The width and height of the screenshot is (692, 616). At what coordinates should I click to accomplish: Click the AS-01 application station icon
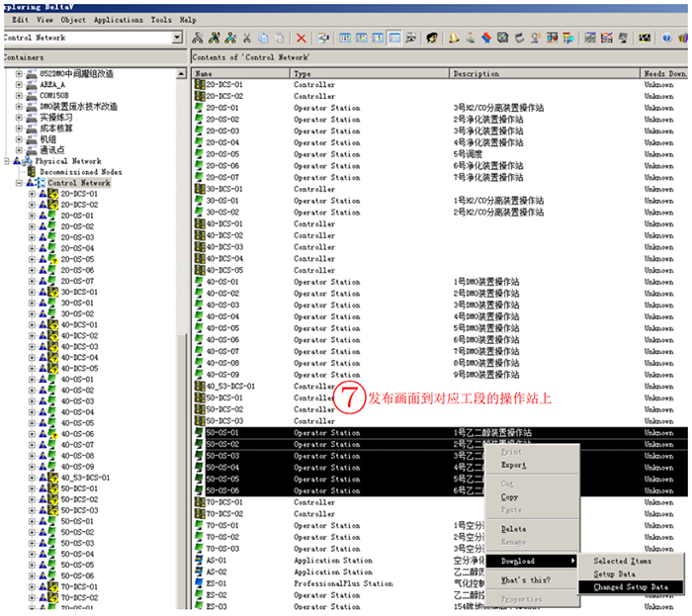tap(199, 560)
